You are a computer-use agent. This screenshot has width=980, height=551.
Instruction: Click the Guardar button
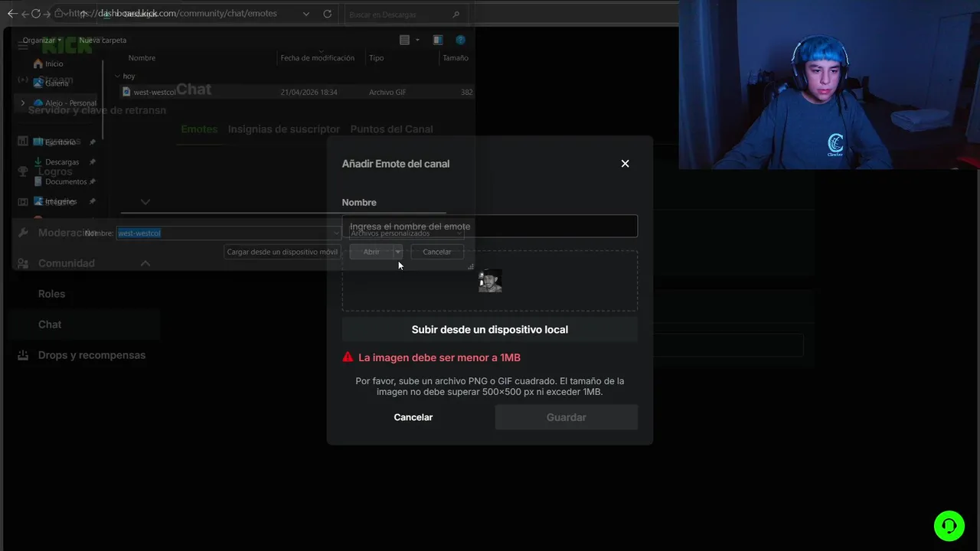567,417
